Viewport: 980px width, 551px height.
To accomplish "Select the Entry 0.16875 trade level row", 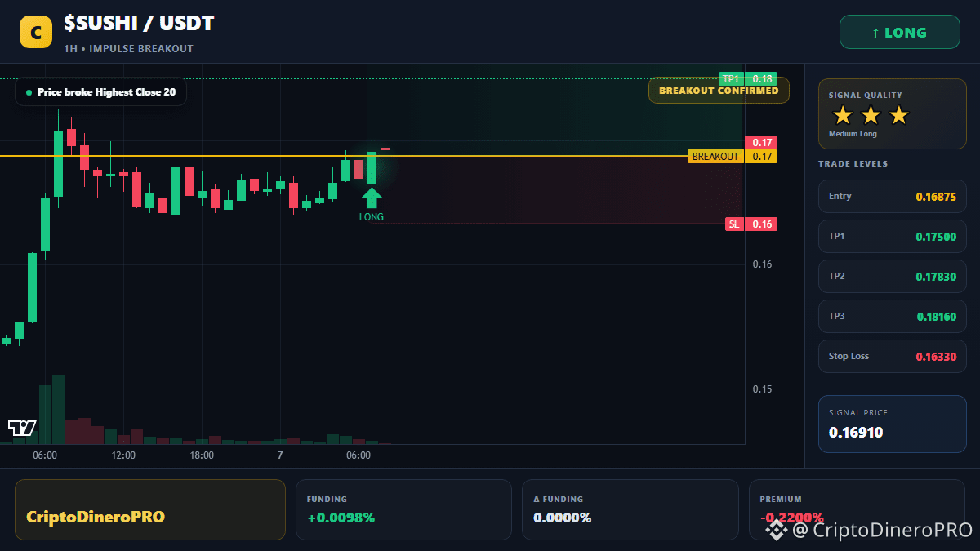I will coord(893,196).
